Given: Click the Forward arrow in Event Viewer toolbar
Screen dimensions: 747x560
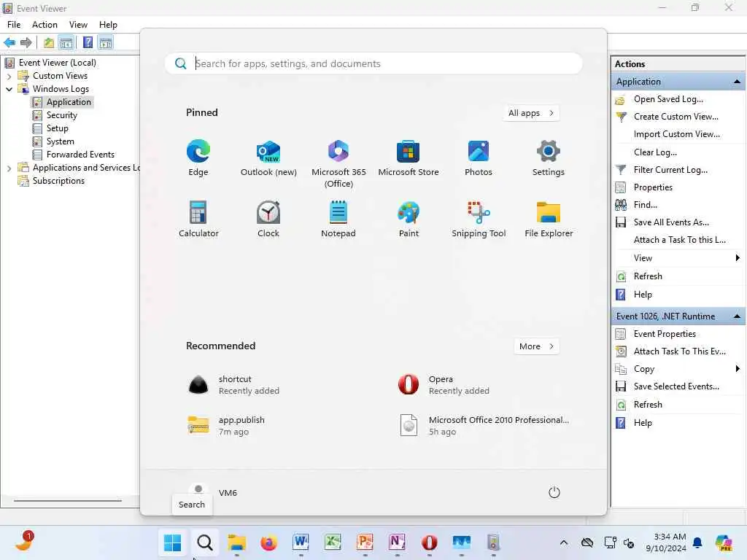Looking at the screenshot, I should point(26,42).
